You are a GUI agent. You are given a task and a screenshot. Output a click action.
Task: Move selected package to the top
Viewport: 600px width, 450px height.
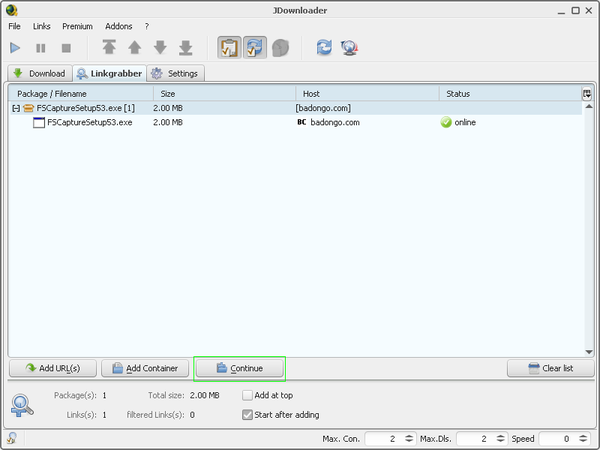point(109,47)
